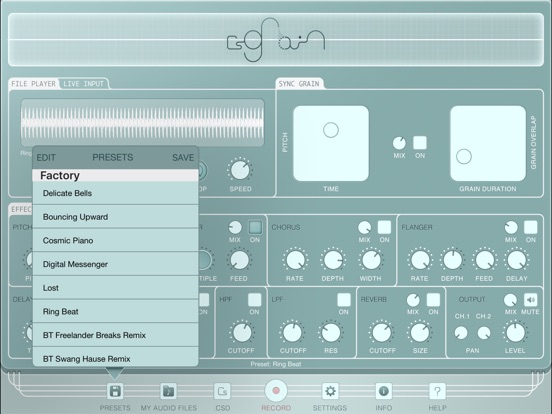Click the Save button in Presets
This screenshot has height=414, width=552.
tap(183, 158)
